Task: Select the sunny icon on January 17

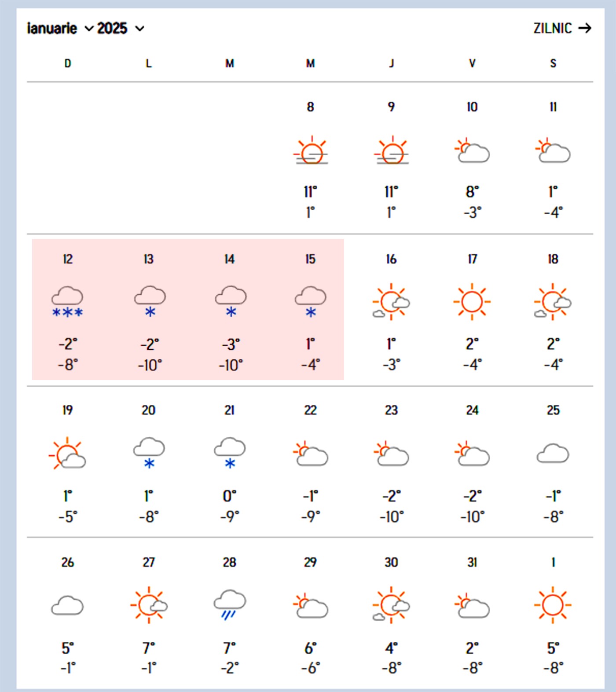Action: coord(472,302)
